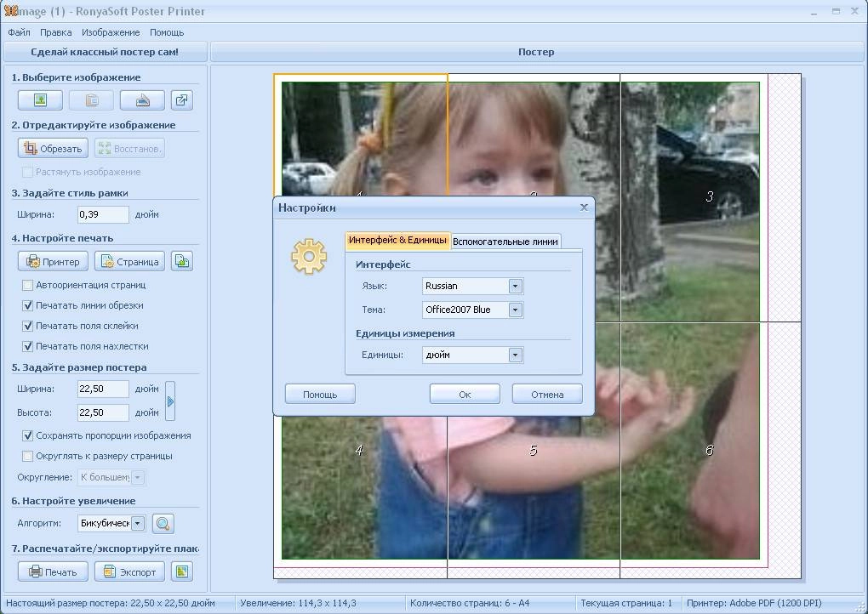Screen dimensions: 868x614
Task: Select poster page 3 tile
Action: point(711,197)
